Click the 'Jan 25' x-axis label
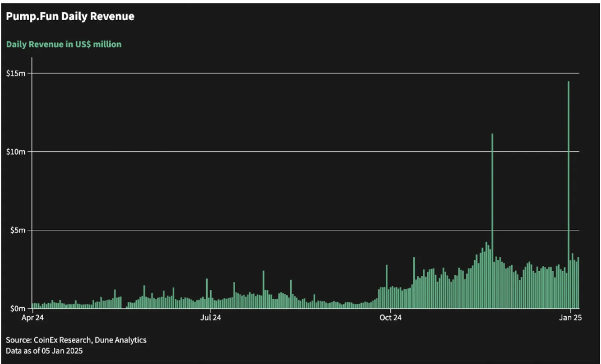This screenshot has height=364, width=601. click(x=571, y=317)
